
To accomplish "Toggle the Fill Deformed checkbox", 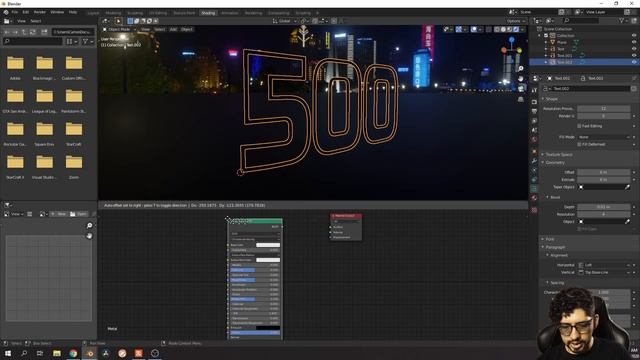I will (579, 144).
